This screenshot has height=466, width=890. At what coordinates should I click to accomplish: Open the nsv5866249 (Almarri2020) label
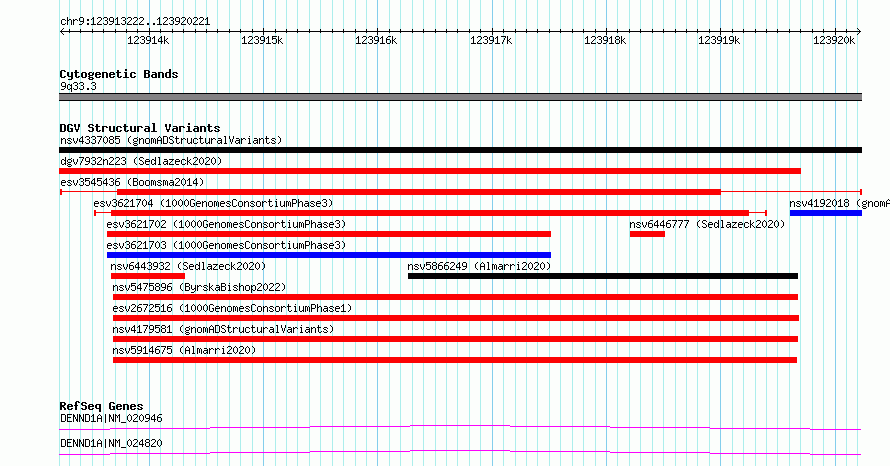479,266
